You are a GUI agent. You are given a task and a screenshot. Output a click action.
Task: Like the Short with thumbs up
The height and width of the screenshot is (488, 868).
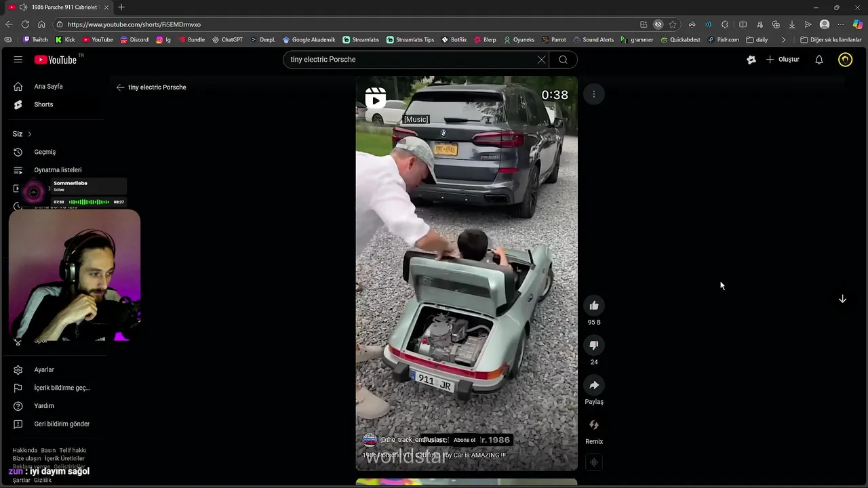point(594,306)
